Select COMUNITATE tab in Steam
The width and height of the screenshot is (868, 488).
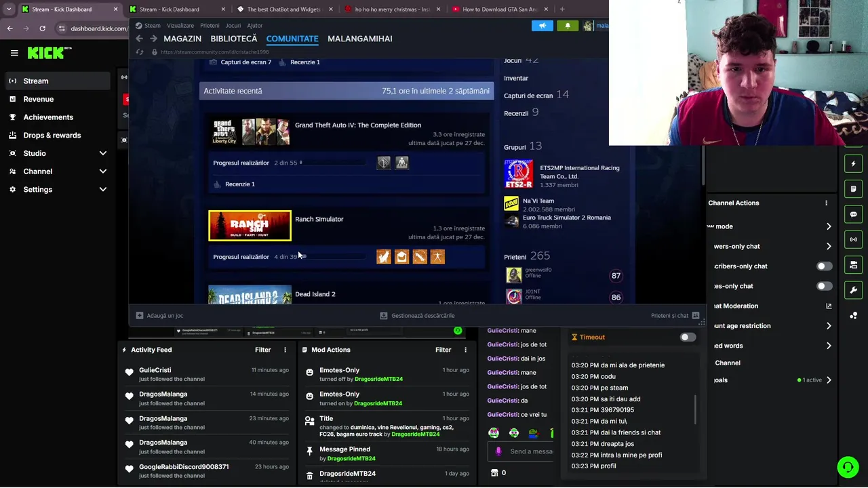click(x=292, y=39)
